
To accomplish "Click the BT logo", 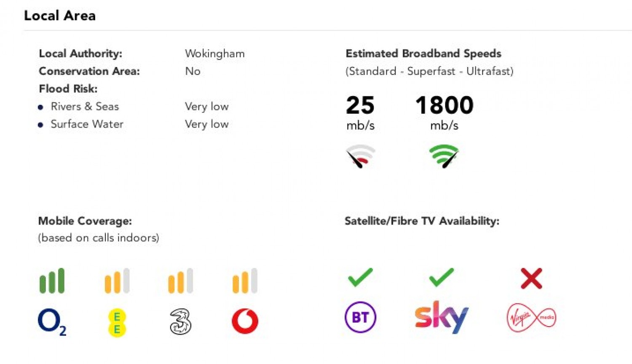I will pyautogui.click(x=360, y=317).
